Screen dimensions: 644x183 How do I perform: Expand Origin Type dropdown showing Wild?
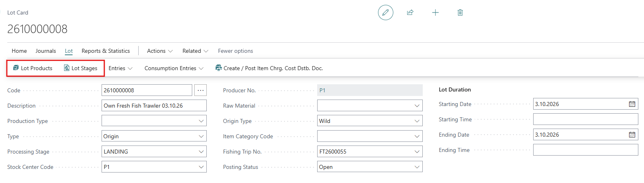[x=417, y=121]
